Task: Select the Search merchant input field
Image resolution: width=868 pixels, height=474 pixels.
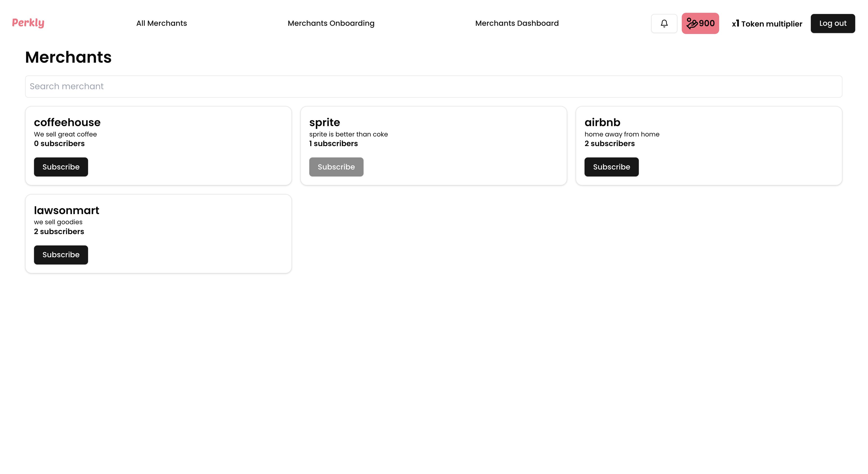Action: [x=434, y=86]
